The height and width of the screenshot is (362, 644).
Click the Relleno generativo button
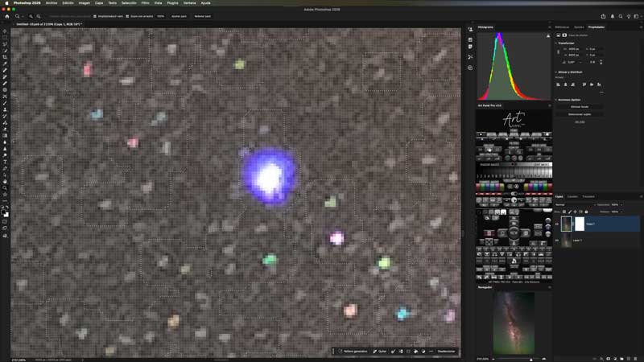(353, 352)
